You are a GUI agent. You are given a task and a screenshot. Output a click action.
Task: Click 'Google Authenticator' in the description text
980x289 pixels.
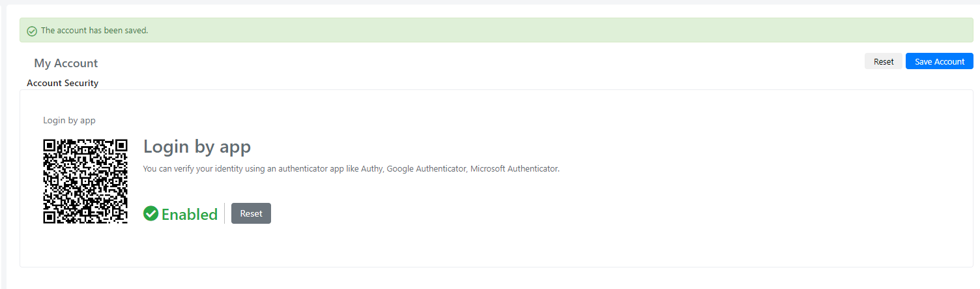click(x=426, y=168)
